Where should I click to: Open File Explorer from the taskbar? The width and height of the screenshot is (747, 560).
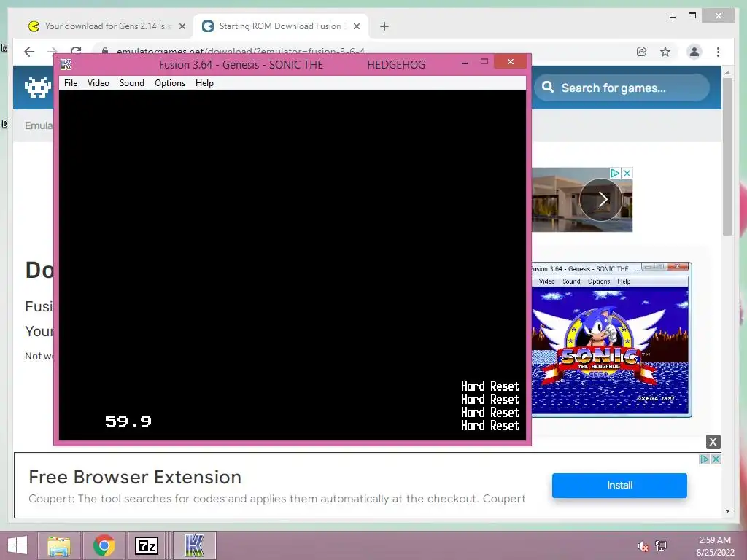pyautogui.click(x=59, y=545)
